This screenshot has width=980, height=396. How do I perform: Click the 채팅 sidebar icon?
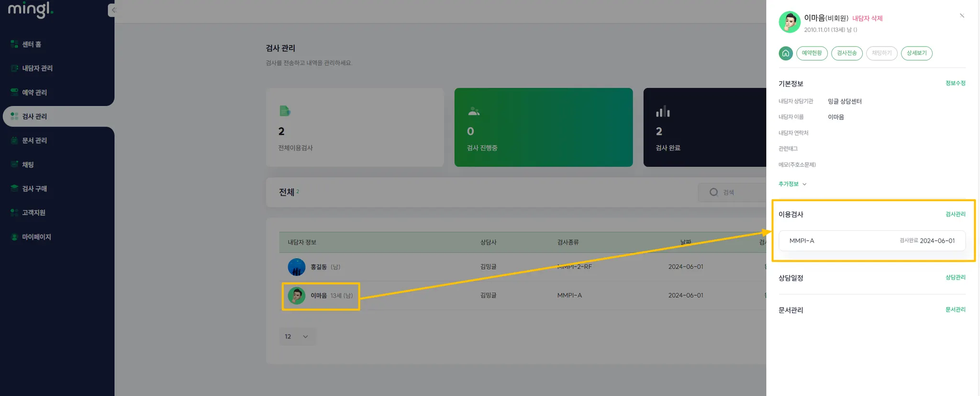(14, 164)
